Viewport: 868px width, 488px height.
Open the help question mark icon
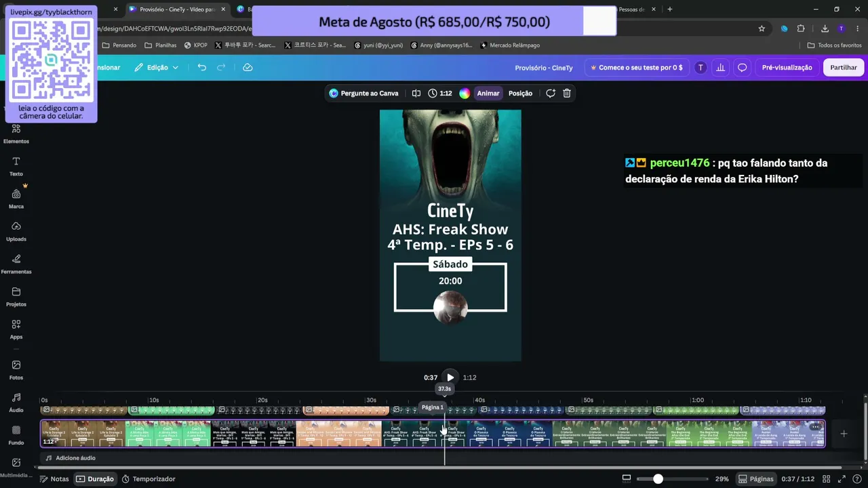coord(858,479)
